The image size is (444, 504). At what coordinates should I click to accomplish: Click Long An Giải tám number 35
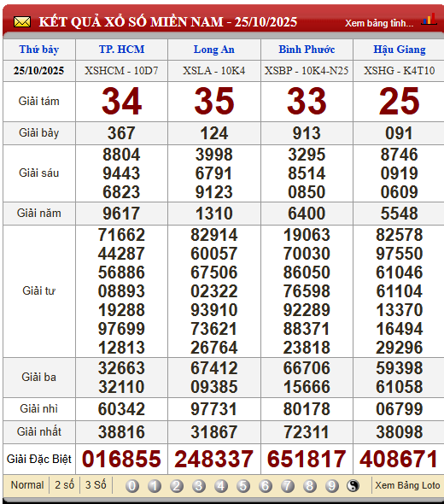[x=214, y=102]
